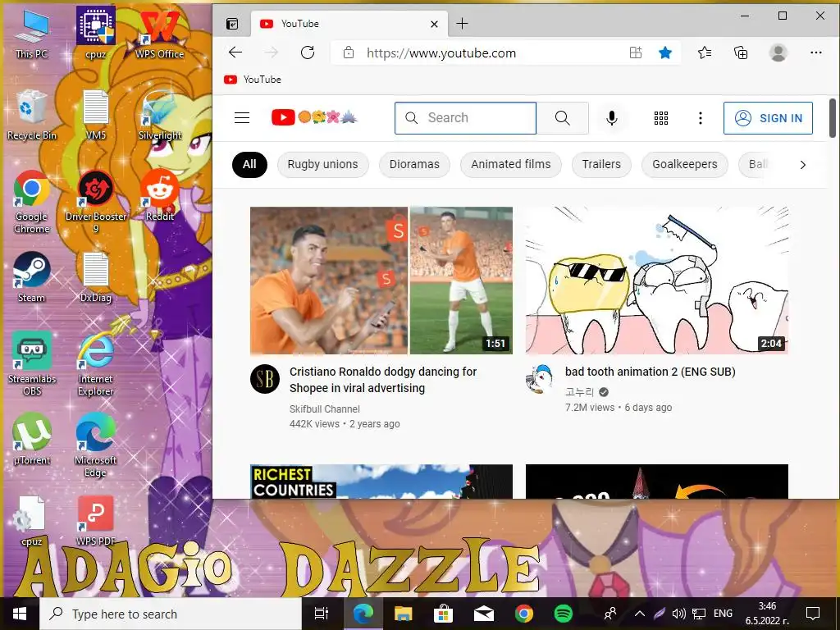
Task: Open the YouTube bookmark in favorites bar
Action: pyautogui.click(x=253, y=80)
